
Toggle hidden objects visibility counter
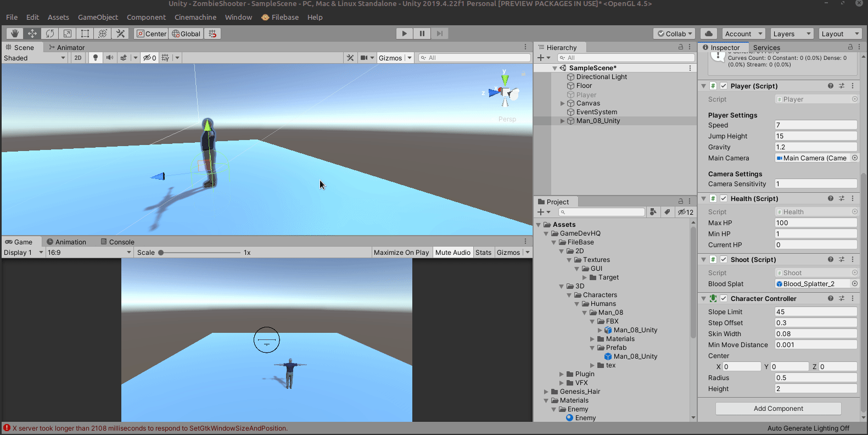150,58
